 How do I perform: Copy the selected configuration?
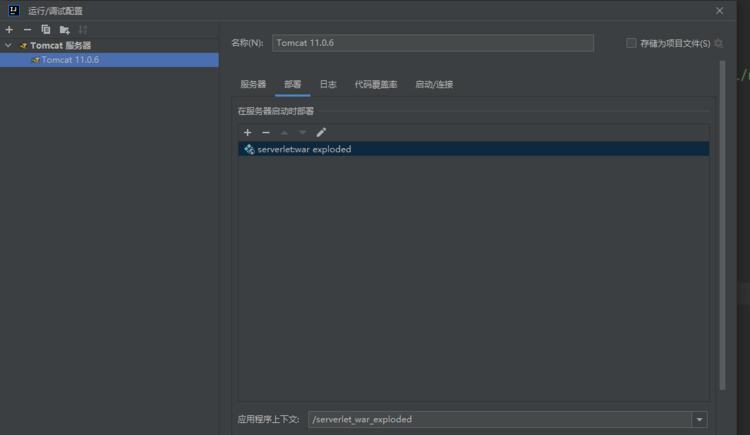pyautogui.click(x=46, y=30)
